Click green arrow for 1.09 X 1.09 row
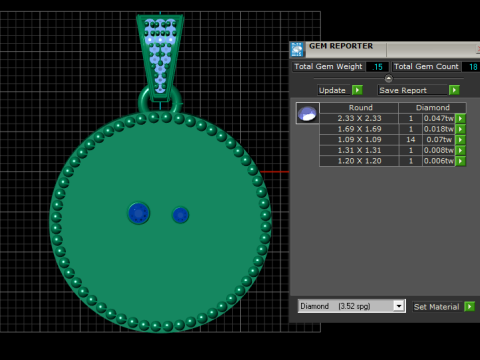 point(460,140)
